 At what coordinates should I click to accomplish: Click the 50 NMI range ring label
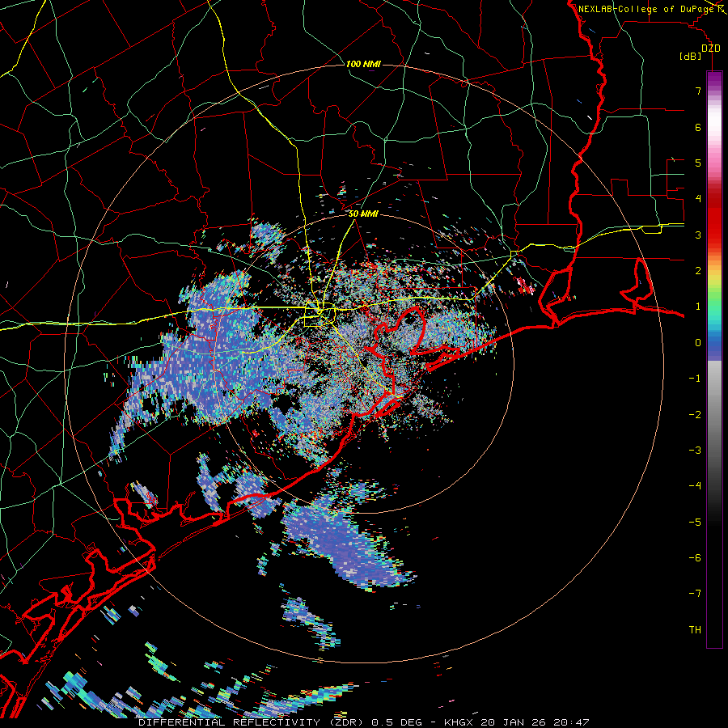click(363, 214)
